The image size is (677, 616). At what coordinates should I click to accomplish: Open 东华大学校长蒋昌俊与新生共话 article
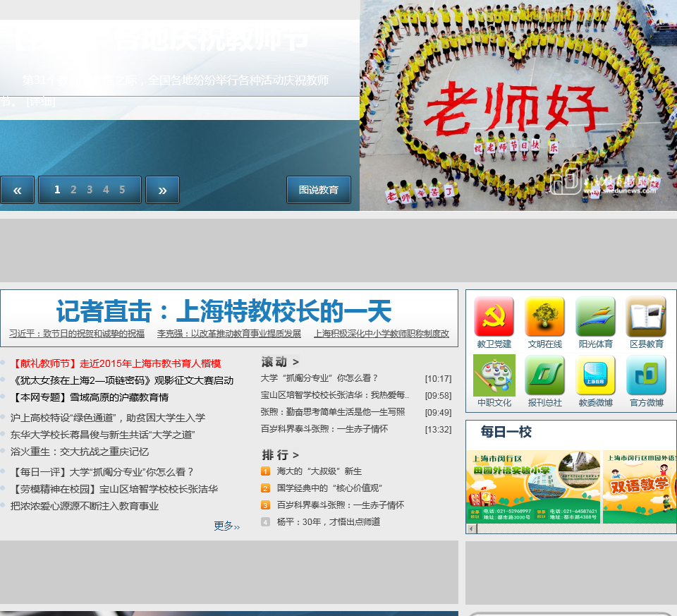103,435
